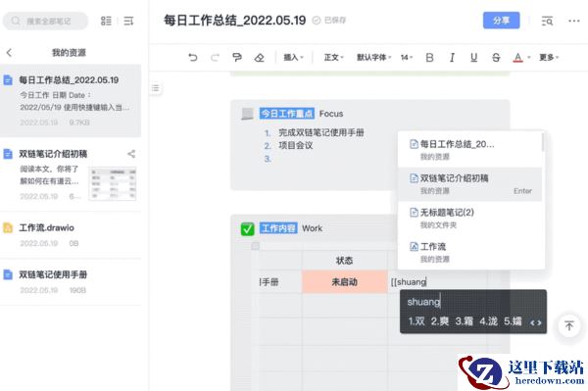The width and height of the screenshot is (588, 391).
Task: Click the clear formatting eraser icon
Action: coord(259,58)
